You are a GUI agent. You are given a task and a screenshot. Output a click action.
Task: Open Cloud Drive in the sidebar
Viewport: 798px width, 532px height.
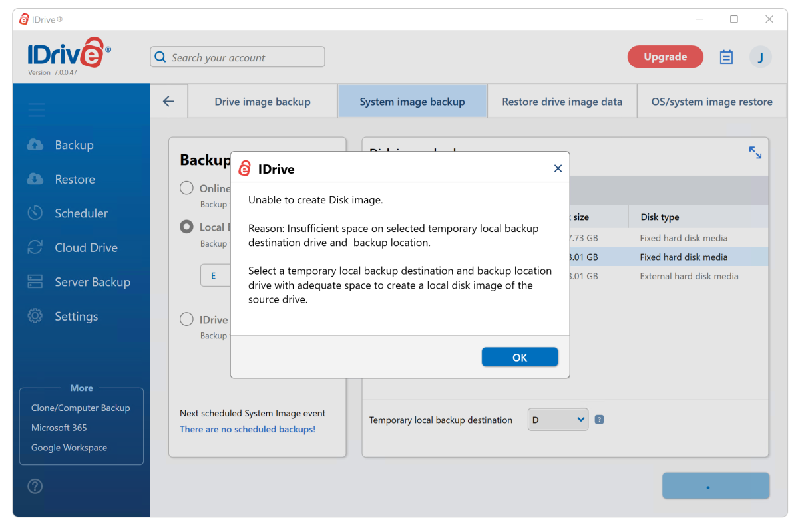pos(86,247)
